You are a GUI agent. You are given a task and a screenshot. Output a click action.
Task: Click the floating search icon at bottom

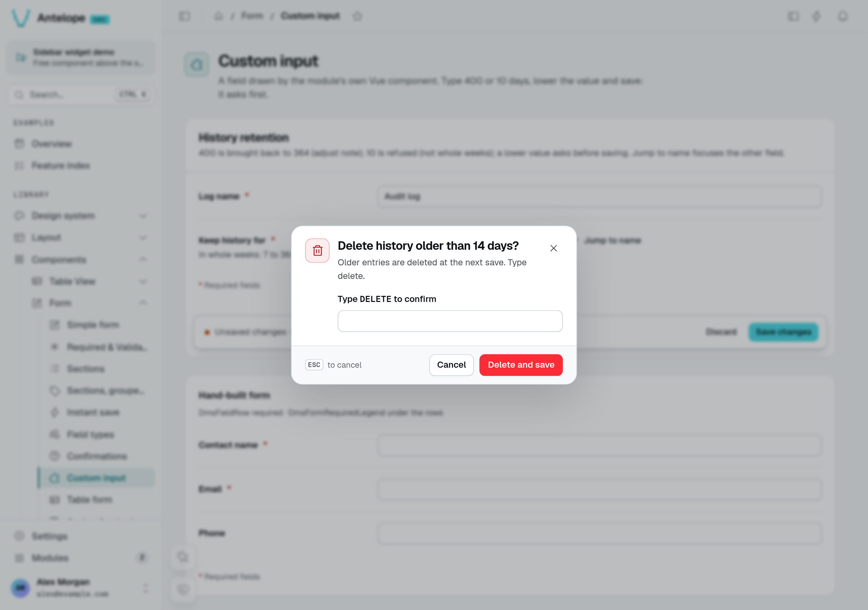[x=183, y=557]
